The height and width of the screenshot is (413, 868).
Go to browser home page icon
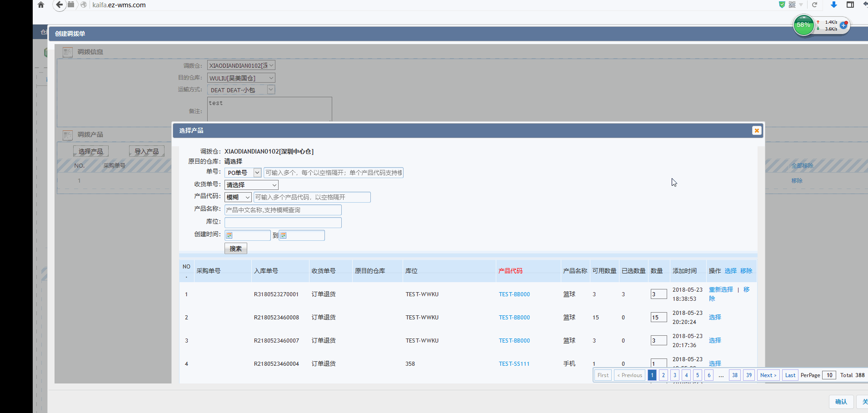(x=41, y=5)
